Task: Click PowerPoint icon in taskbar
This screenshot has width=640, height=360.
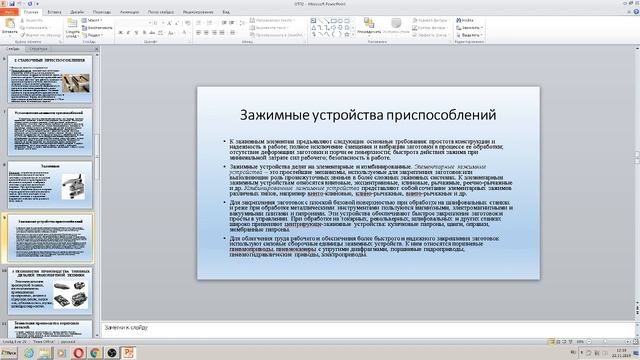Action: pos(129,353)
